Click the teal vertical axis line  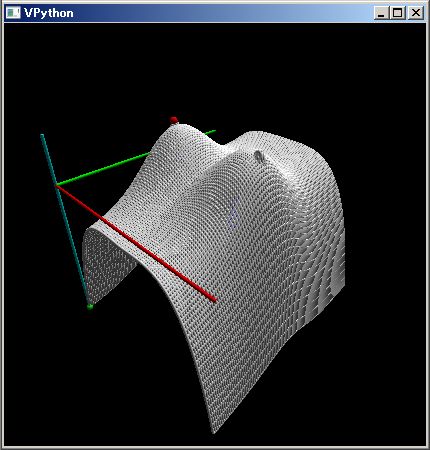[x=65, y=220]
